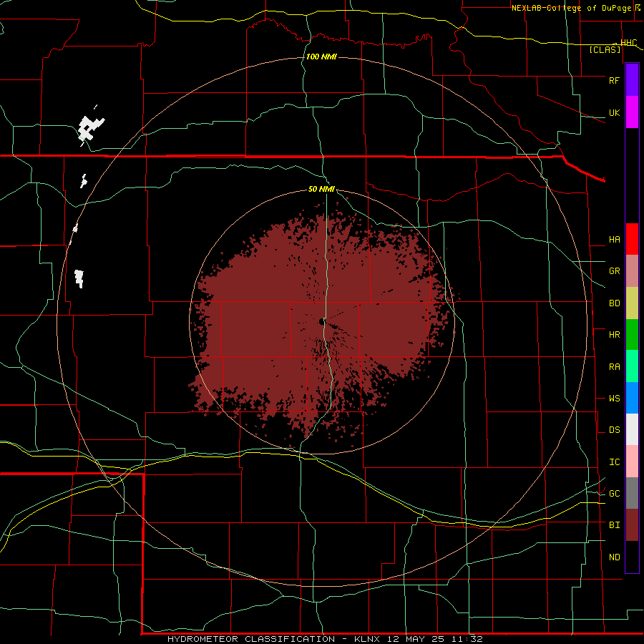Click the HR legend label
Viewport: 644px width, 644px height.
click(614, 335)
